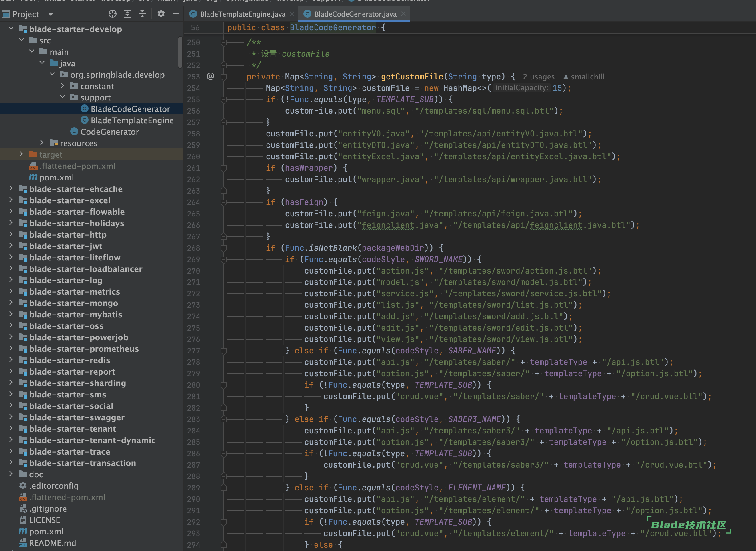Viewport: 756px width, 551px height.
Task: Click the getCustomFile method name
Action: point(412,77)
